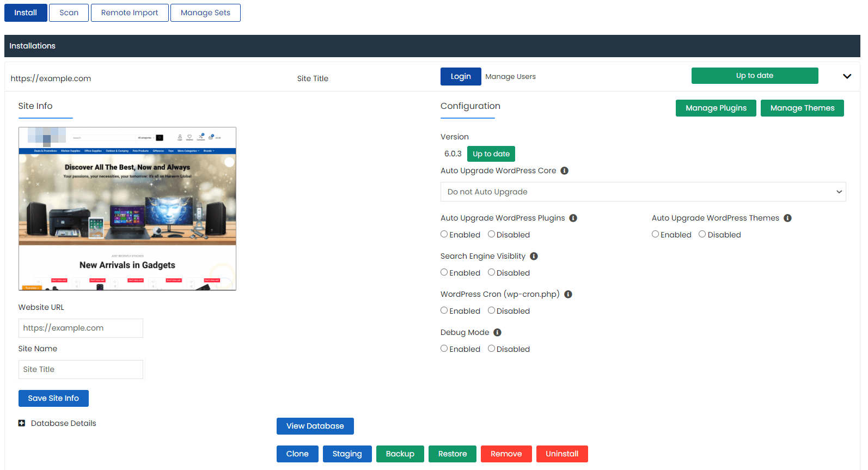Viewport: 868px width, 470px height.
Task: Switch to the Scan tab
Action: [x=69, y=13]
